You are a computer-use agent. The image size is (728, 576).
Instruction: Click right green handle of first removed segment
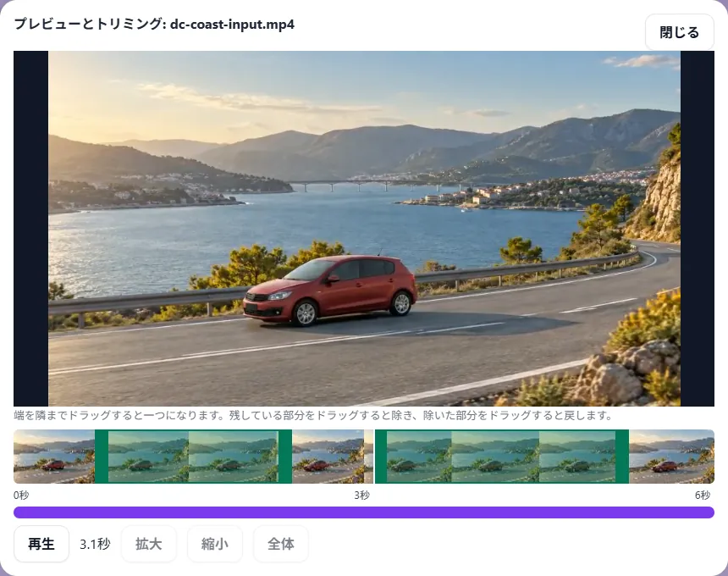coord(285,457)
